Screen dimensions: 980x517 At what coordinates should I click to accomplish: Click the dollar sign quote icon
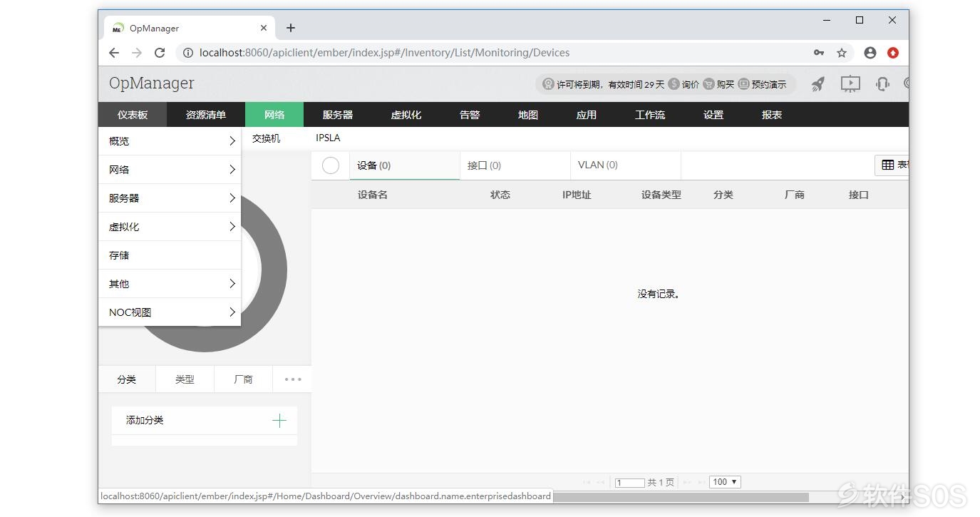(x=674, y=84)
